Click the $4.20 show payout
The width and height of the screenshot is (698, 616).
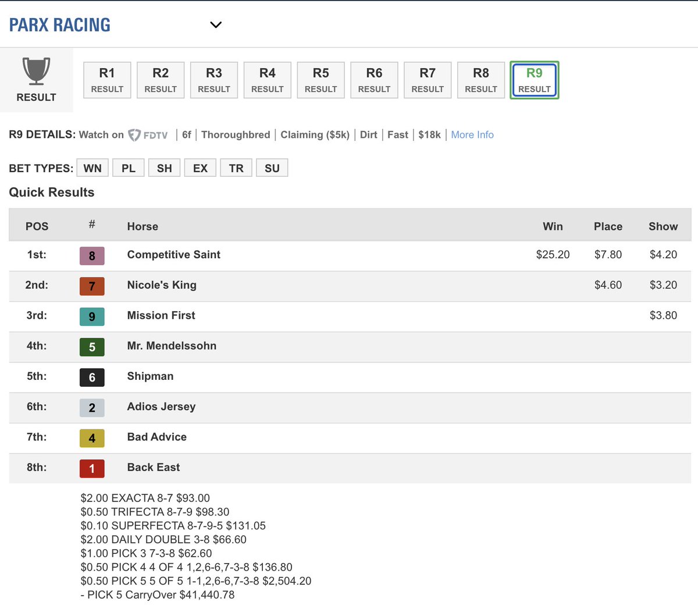pyautogui.click(x=664, y=255)
